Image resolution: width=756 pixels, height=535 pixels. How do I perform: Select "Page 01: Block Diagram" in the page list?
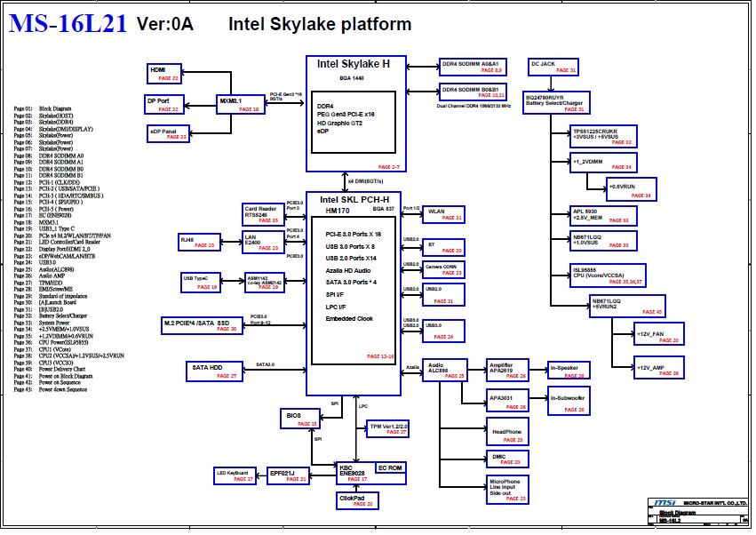[43, 108]
